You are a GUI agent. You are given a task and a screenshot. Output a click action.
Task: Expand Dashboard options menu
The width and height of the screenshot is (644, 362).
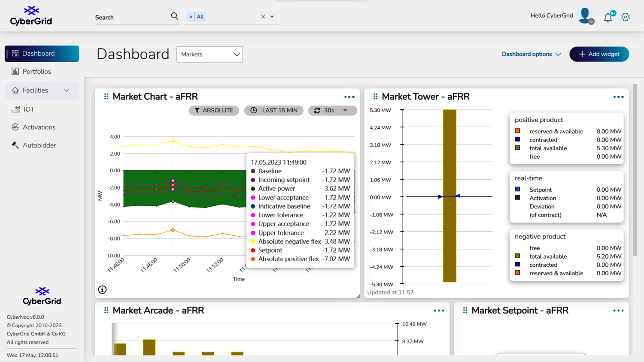531,54
